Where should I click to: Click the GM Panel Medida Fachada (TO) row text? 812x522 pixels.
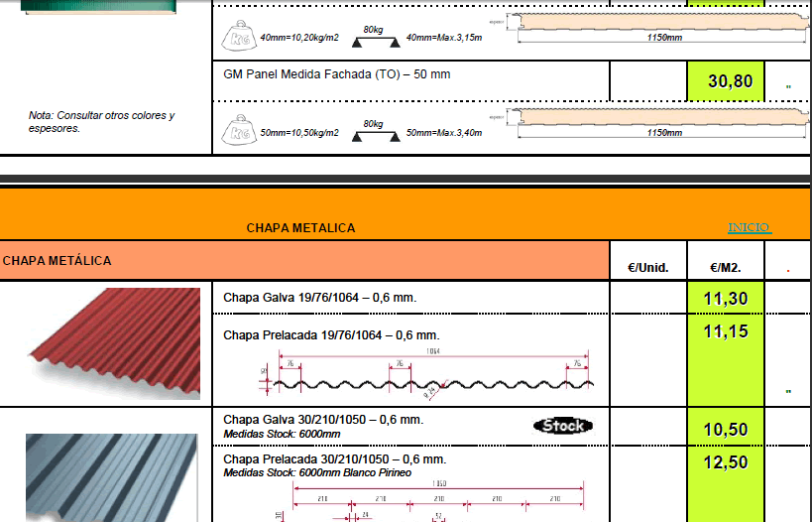pyautogui.click(x=331, y=74)
